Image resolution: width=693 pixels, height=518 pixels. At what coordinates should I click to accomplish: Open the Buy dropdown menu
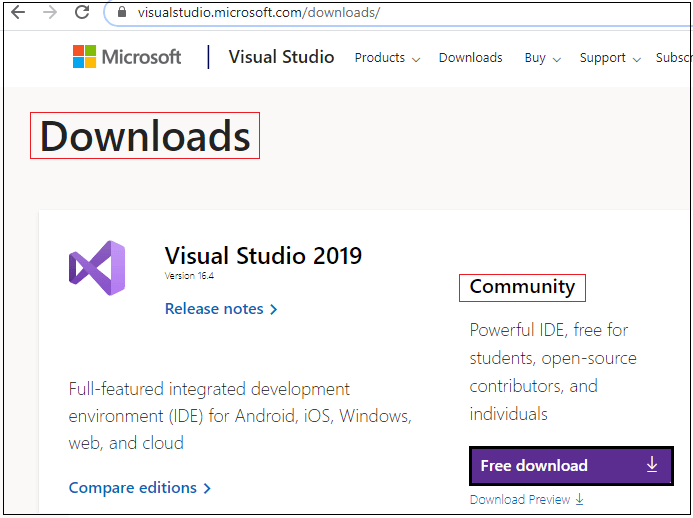(542, 58)
